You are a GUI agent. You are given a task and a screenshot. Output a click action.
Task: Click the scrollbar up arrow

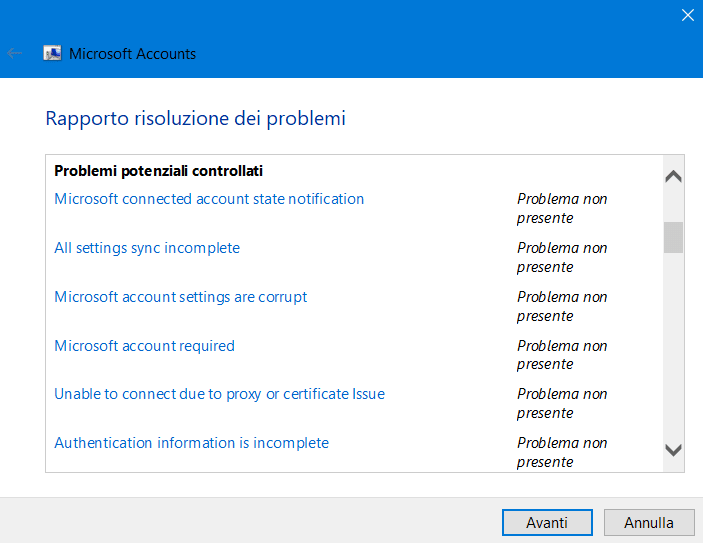(673, 177)
